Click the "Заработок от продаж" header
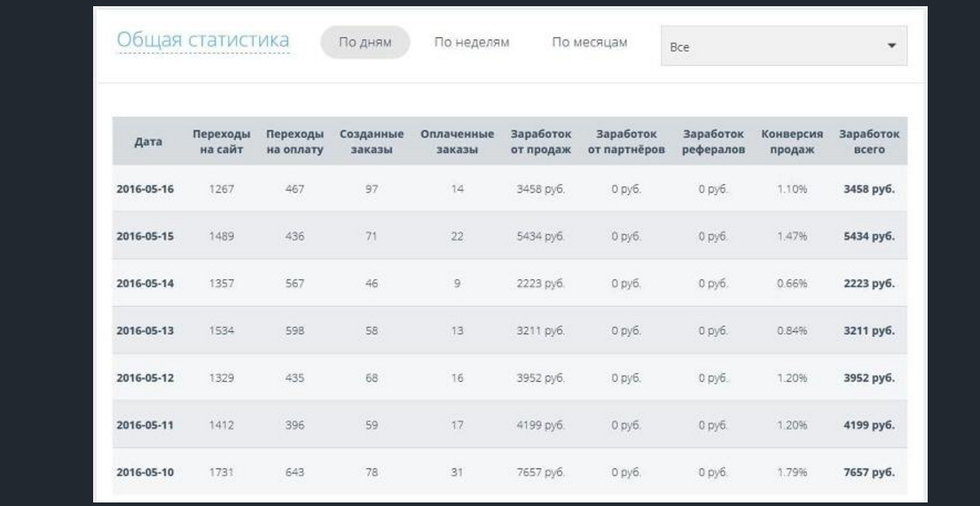Viewport: 980px width, 506px height. (x=541, y=142)
